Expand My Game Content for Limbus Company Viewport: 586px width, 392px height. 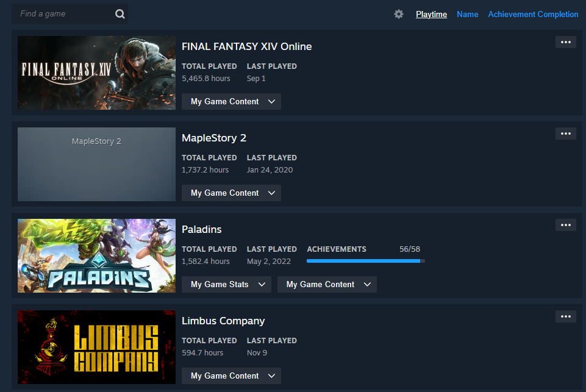[231, 376]
